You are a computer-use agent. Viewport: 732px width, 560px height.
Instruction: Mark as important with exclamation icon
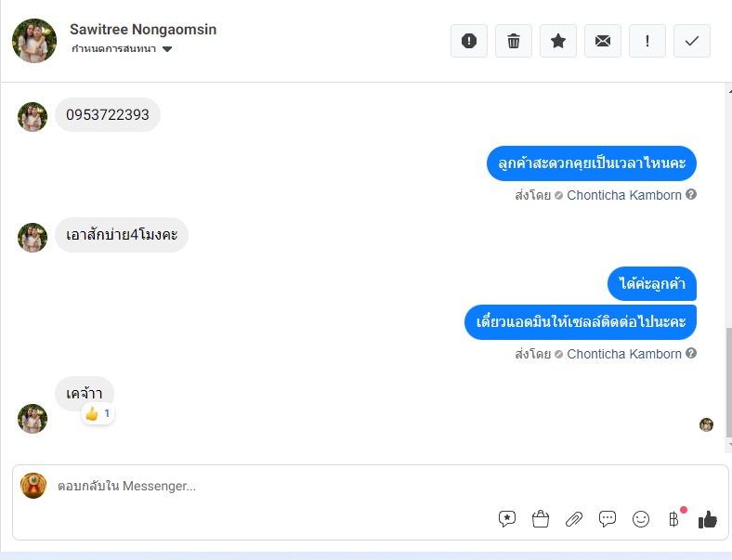(647, 41)
